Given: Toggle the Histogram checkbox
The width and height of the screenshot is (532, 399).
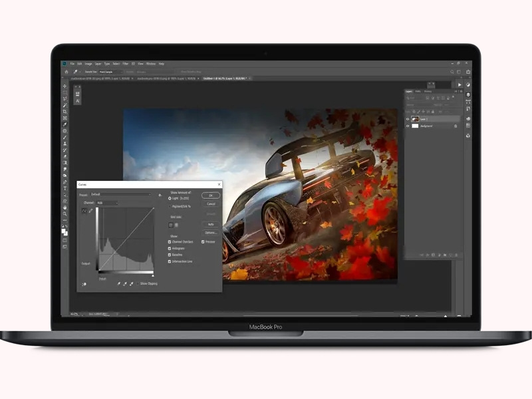Looking at the screenshot, I should [170, 248].
